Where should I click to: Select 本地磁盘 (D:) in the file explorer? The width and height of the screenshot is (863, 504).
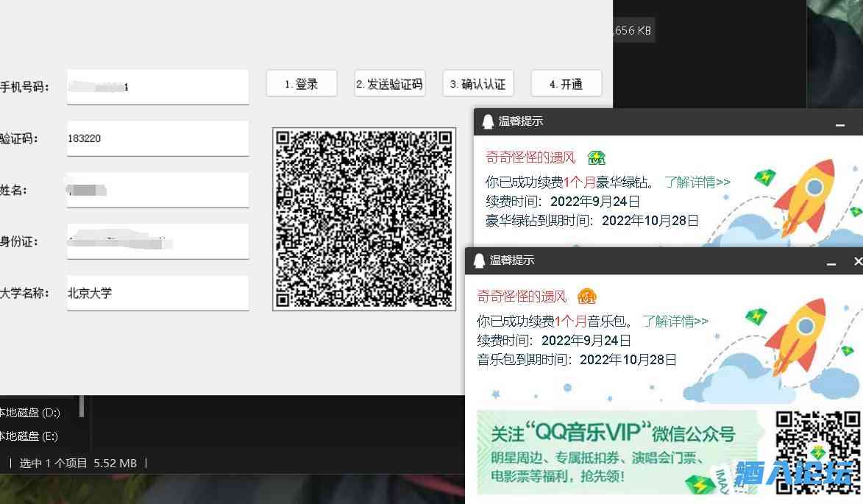29,412
